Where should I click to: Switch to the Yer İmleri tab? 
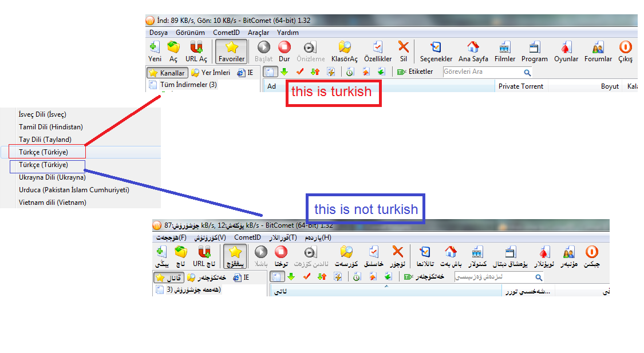point(211,73)
